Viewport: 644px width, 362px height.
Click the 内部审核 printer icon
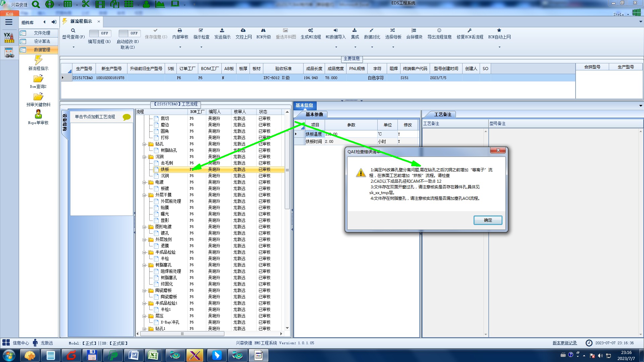coord(180,31)
